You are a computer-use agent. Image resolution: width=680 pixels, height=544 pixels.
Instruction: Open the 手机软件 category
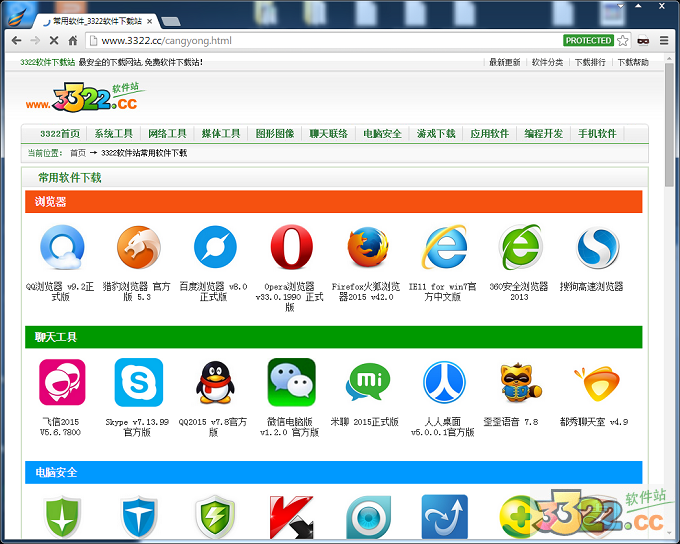[598, 134]
